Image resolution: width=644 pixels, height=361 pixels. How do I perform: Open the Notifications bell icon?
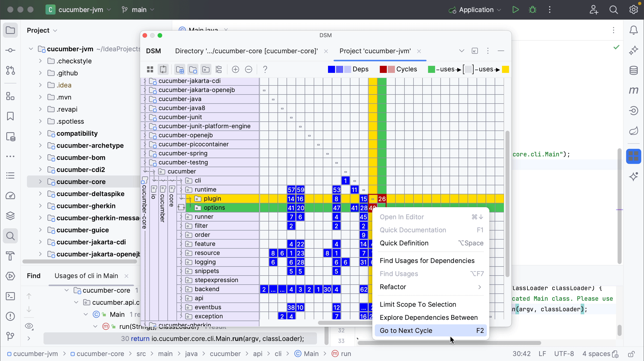634,30
